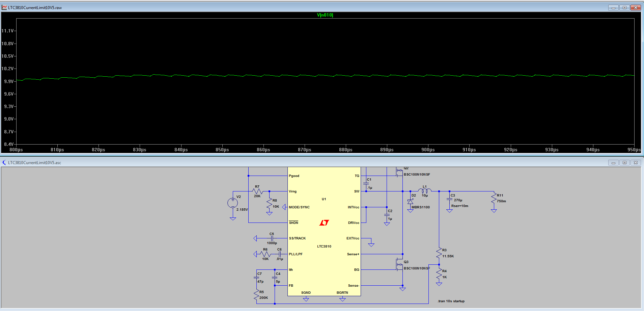Screen dimensions: 644x311
Task: Close the LTC3810CurrentLimit10V5.asc schematic window
Action: (x=636, y=162)
